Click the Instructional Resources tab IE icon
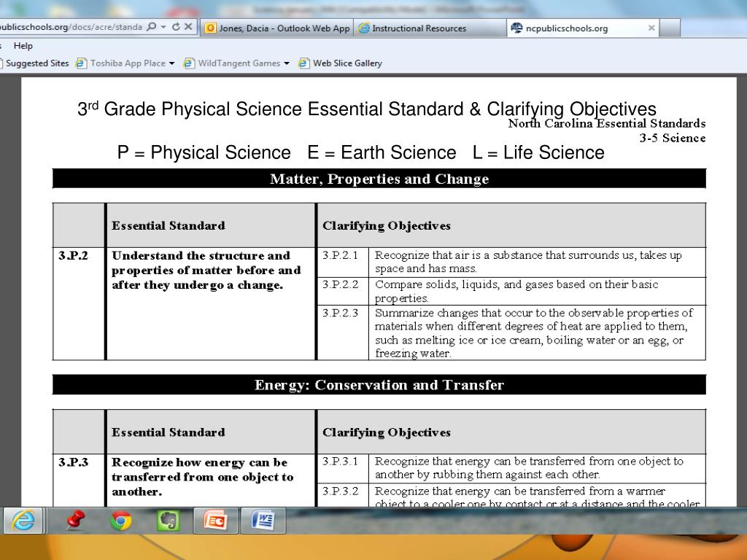The image size is (747, 560). click(x=364, y=28)
